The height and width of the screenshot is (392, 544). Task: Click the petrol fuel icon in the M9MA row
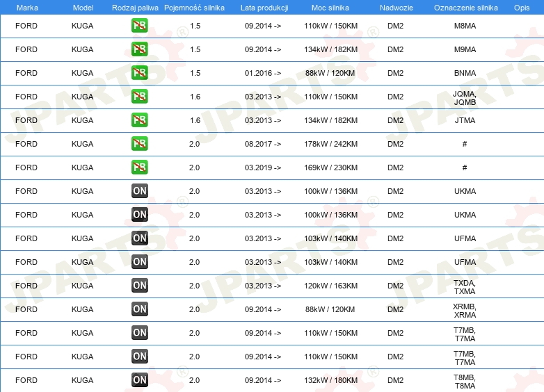pyautogui.click(x=139, y=49)
